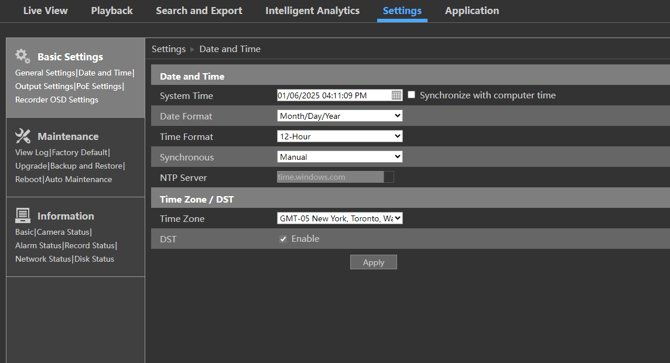Open Backup and Restore

tap(86, 166)
